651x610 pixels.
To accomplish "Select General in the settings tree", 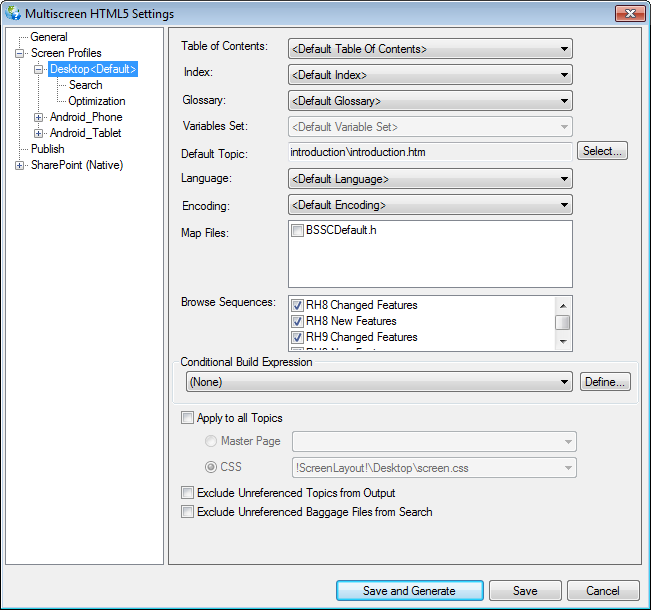I will (49, 37).
